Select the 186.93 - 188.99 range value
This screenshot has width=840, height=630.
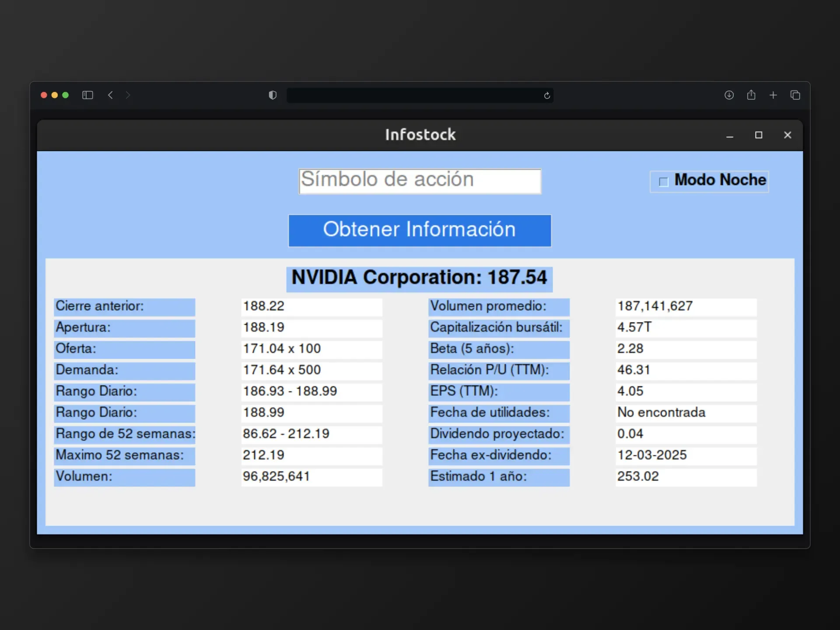[311, 392]
